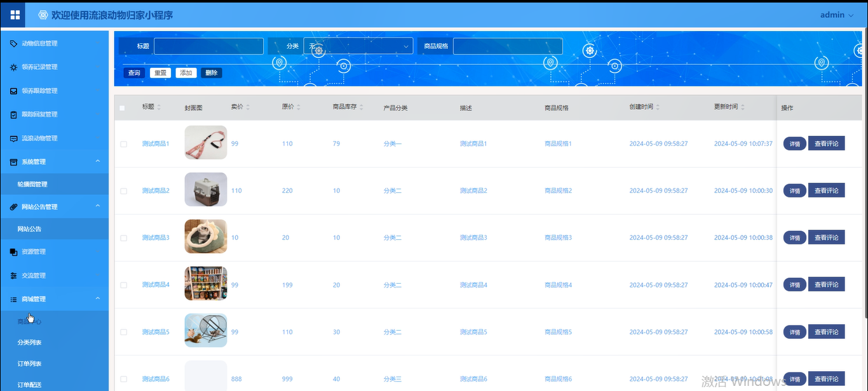Click price 888 in 测试商品6 row

click(x=236, y=379)
